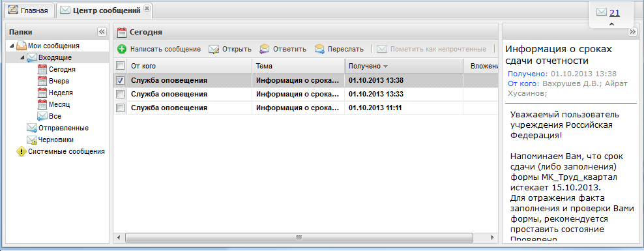Click the horizontal scrollbar thumb in message list
644x251 pixels.
pyautogui.click(x=299, y=238)
